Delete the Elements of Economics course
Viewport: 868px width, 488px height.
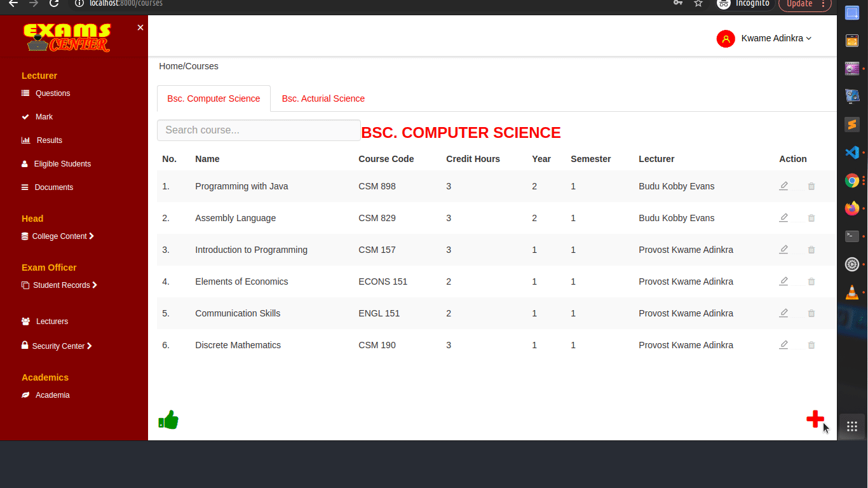811,281
